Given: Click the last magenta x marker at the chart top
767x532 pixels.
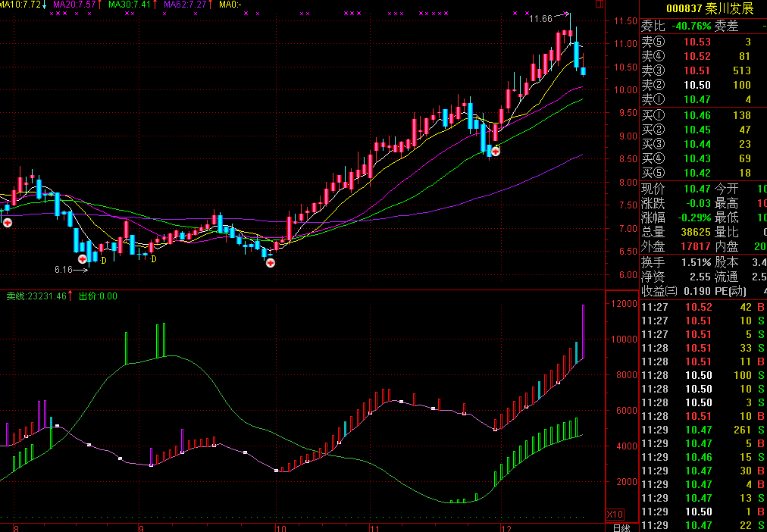Looking at the screenshot, I should click(528, 14).
